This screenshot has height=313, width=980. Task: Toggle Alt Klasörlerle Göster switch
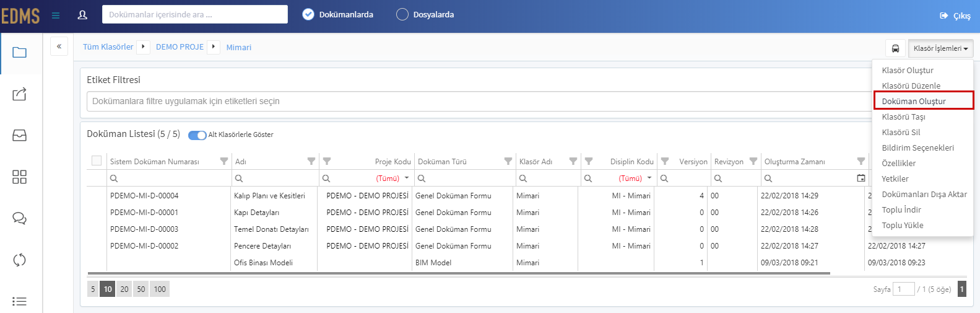[197, 135]
